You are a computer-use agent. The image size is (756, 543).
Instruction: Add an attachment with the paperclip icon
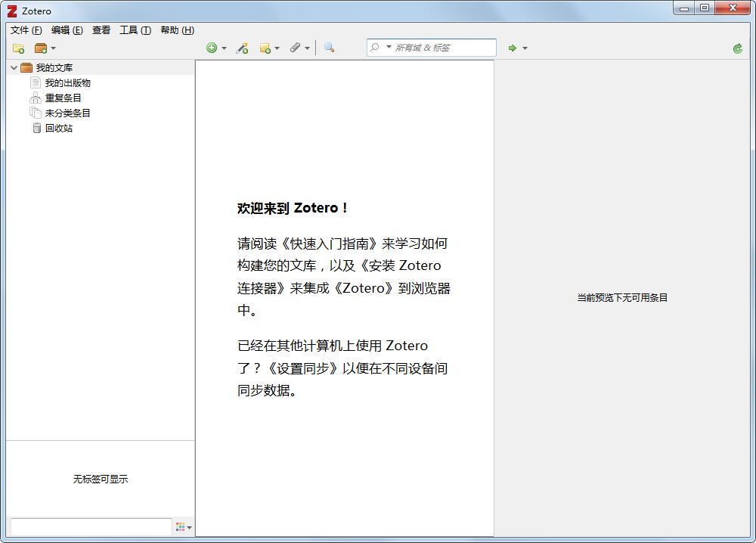pos(296,48)
